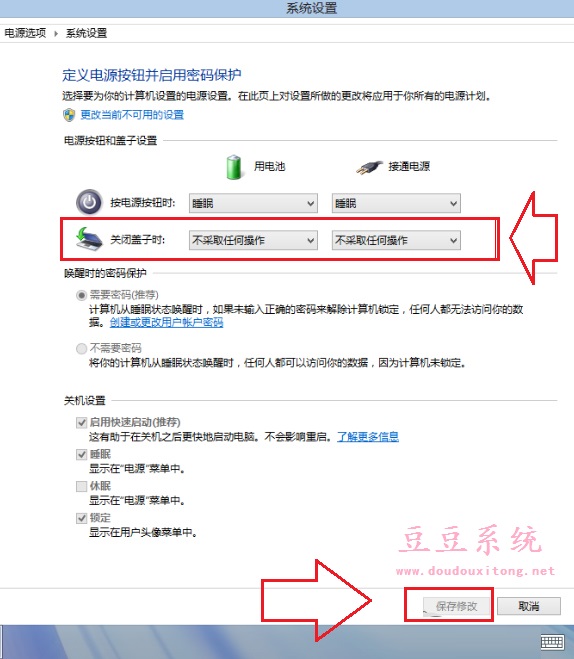Select 需要密码(推荐) radio button
Viewport: 574px width, 659px height.
[x=81, y=295]
